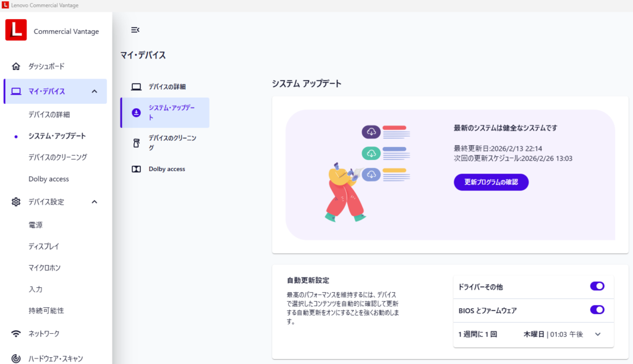The height and width of the screenshot is (364, 633).
Task: Click the download icon for システム・アップデート
Action: point(136,112)
